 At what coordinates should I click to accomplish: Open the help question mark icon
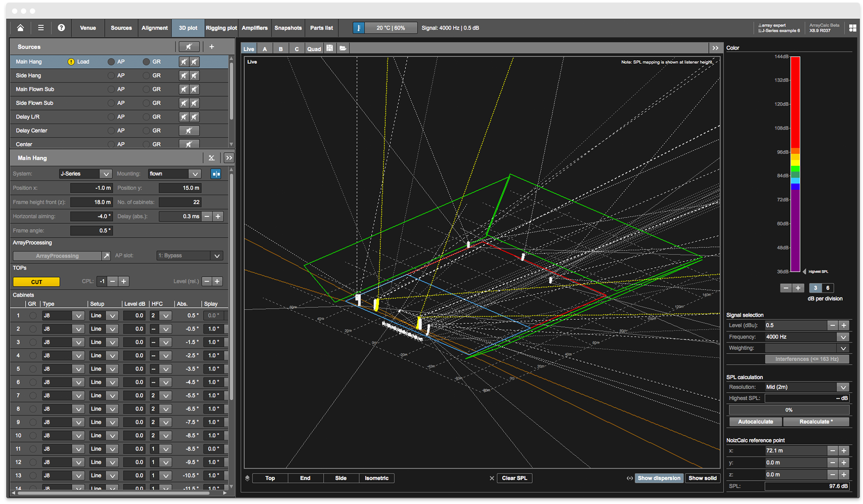[61, 28]
